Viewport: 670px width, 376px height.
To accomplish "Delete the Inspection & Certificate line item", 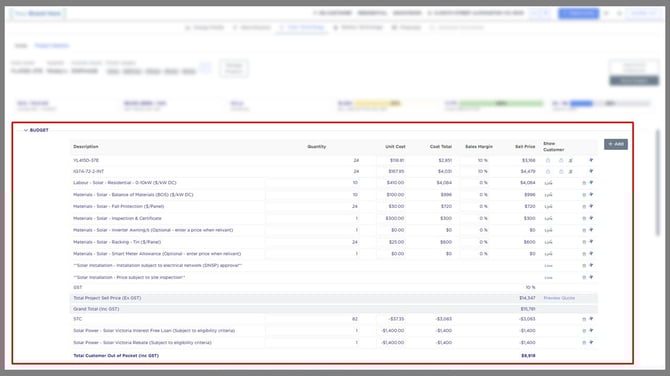I will point(584,218).
